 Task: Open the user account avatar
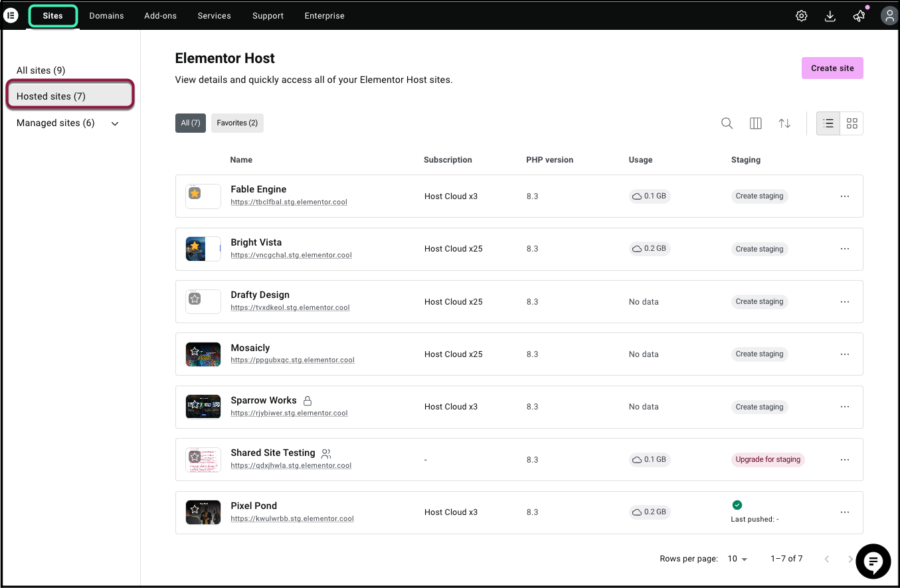(x=889, y=16)
